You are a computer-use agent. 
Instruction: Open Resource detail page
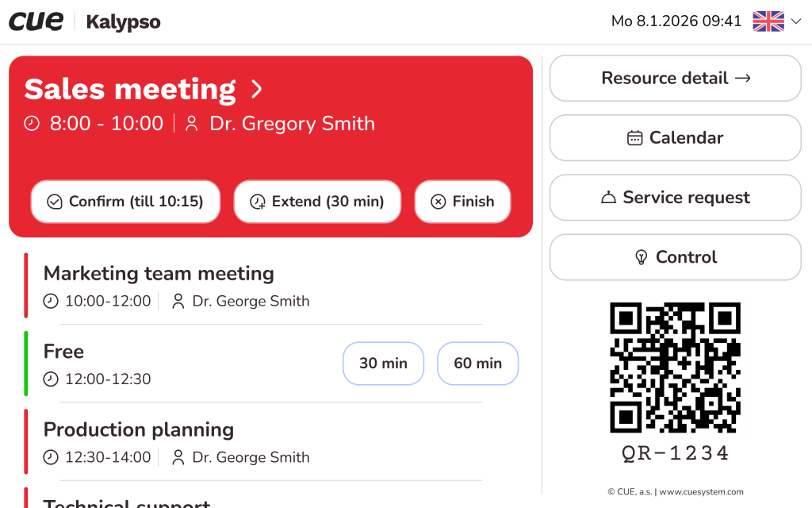pyautogui.click(x=676, y=78)
